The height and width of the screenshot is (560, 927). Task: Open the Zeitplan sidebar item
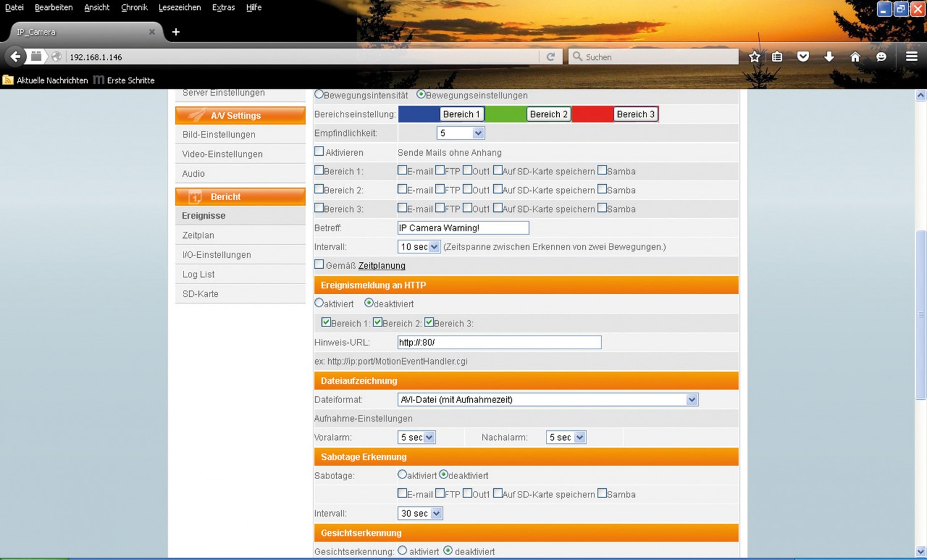[198, 235]
